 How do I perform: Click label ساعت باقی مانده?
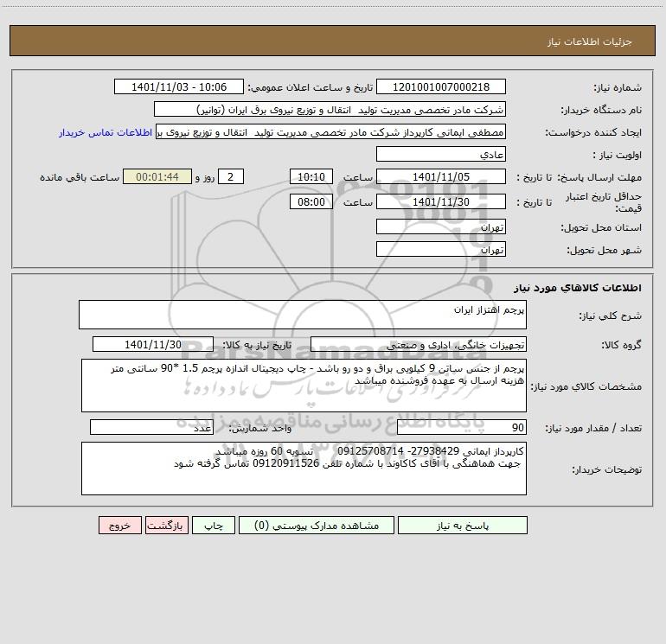(80, 177)
